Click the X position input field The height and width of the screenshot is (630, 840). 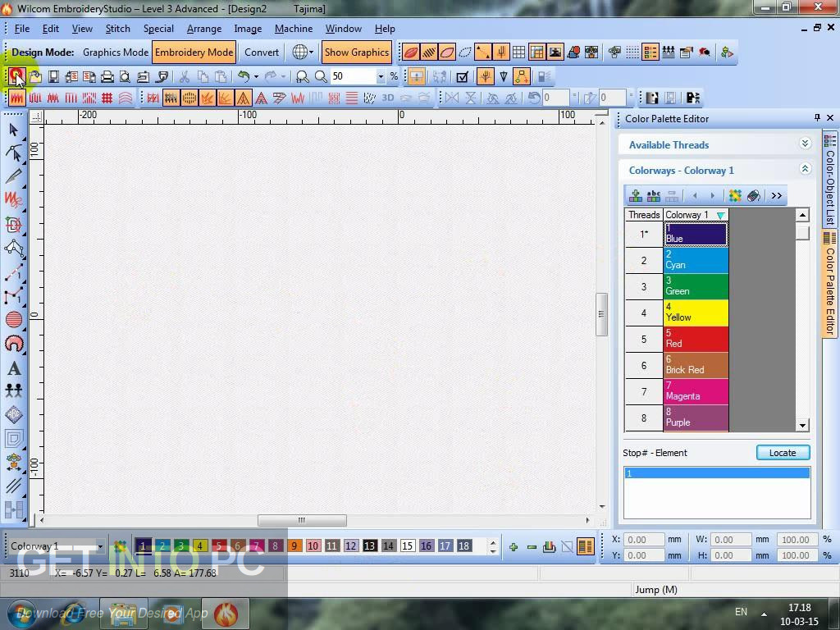[646, 540]
